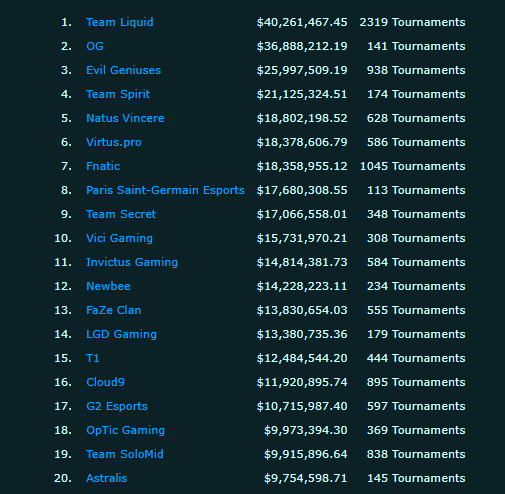The width and height of the screenshot is (505, 494).
Task: Open the OG team page
Action: [x=95, y=46]
